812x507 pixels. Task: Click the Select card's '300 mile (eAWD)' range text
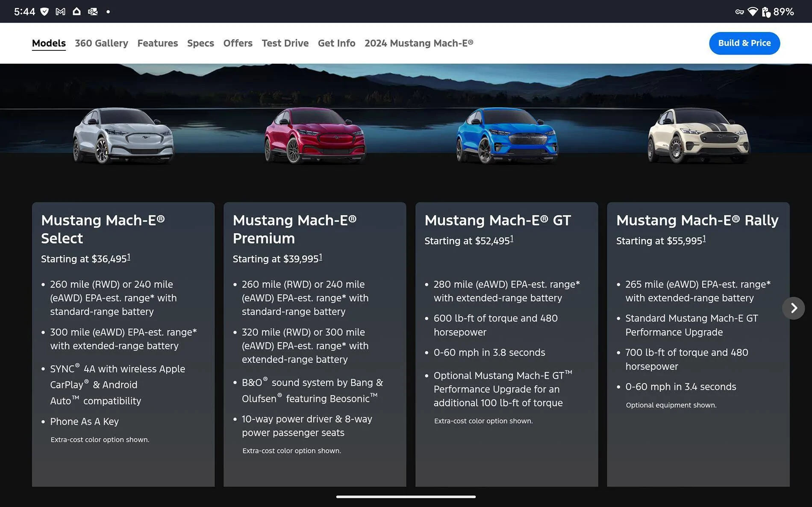124,339
